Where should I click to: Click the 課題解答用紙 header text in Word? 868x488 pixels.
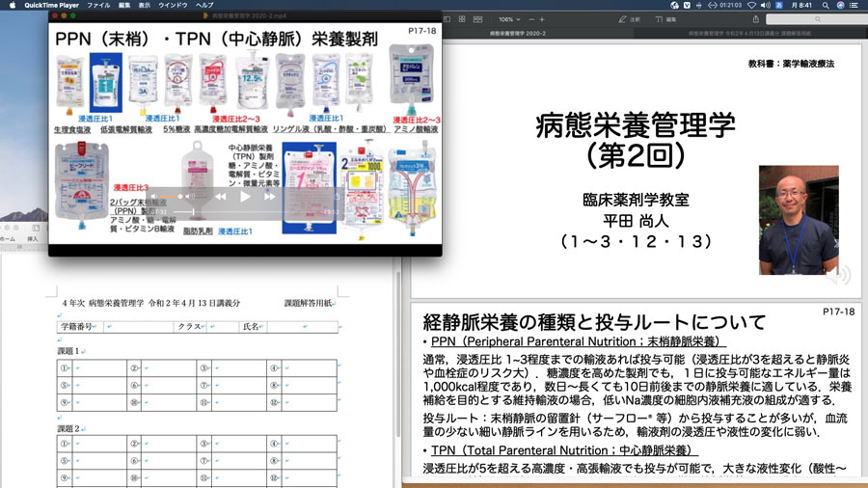(308, 303)
